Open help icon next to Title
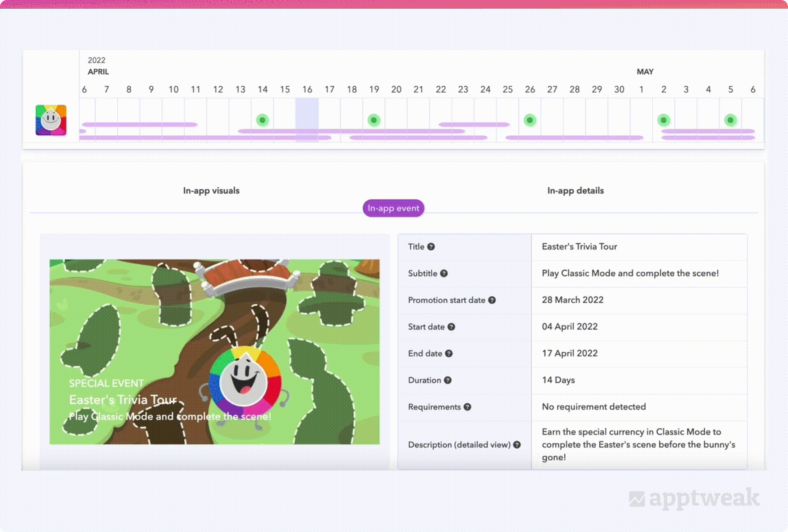The width and height of the screenshot is (788, 532). 431,247
